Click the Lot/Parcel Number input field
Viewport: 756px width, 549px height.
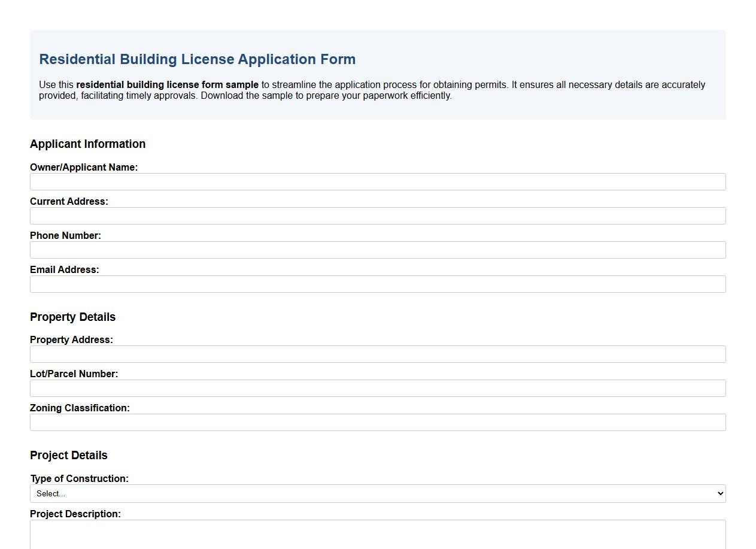378,389
